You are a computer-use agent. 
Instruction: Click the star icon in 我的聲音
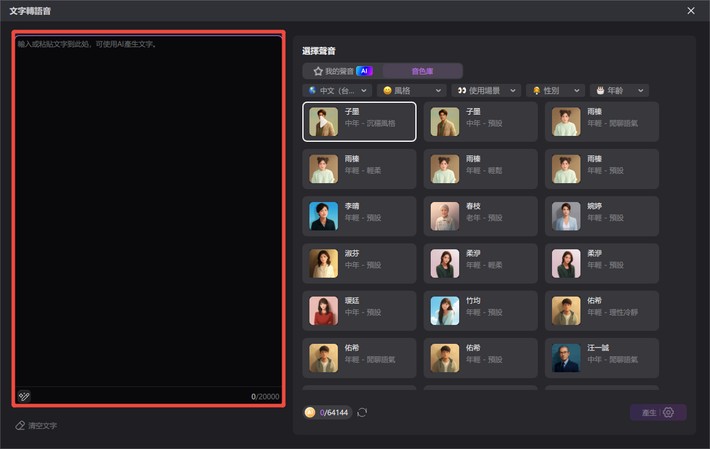318,71
